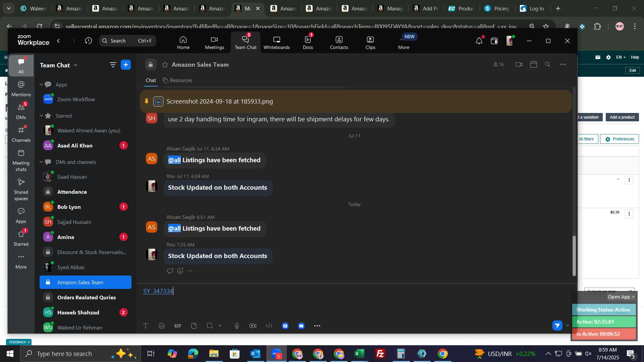Open emoji picker in compose bar
644x362 pixels.
pyautogui.click(x=162, y=326)
